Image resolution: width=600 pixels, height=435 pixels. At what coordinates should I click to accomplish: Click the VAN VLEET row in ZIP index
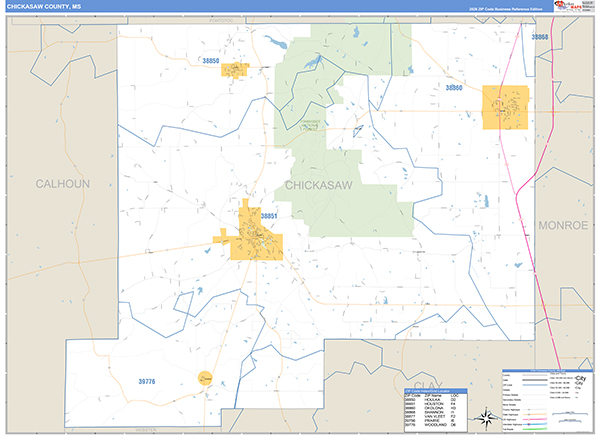click(436, 416)
